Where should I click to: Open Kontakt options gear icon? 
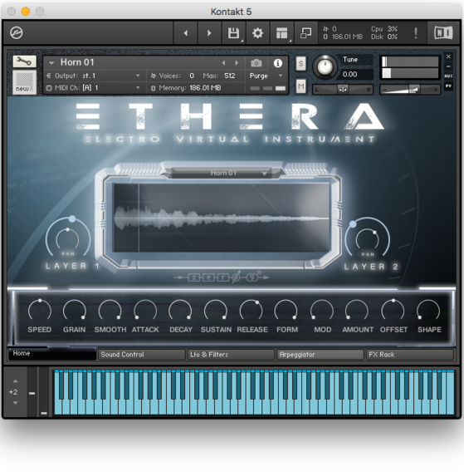click(x=257, y=32)
